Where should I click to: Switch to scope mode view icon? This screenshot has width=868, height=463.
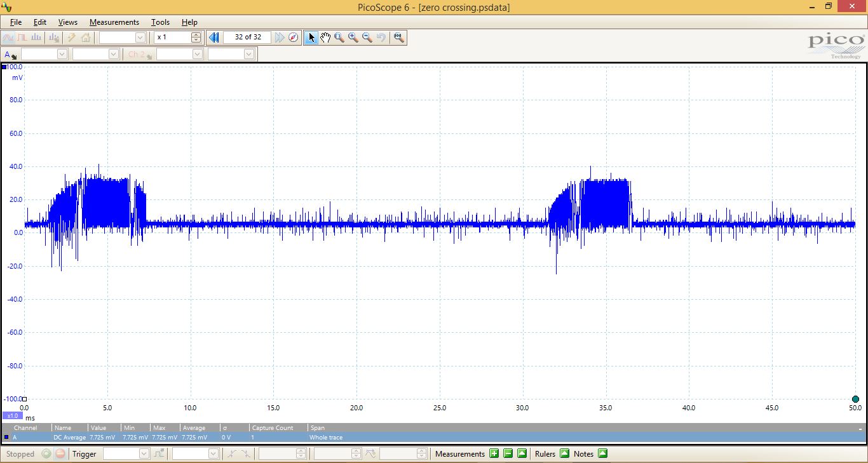(x=8, y=37)
